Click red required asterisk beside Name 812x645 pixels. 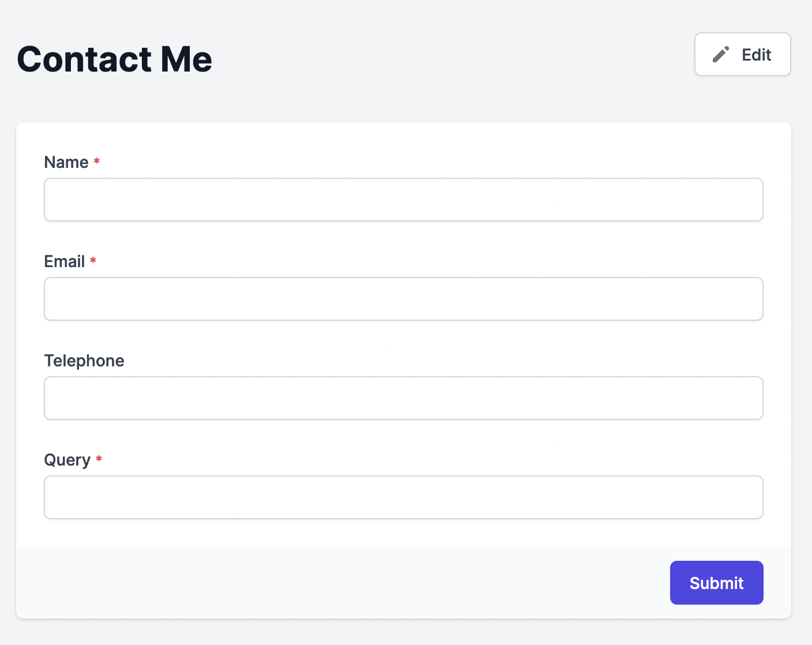(97, 161)
